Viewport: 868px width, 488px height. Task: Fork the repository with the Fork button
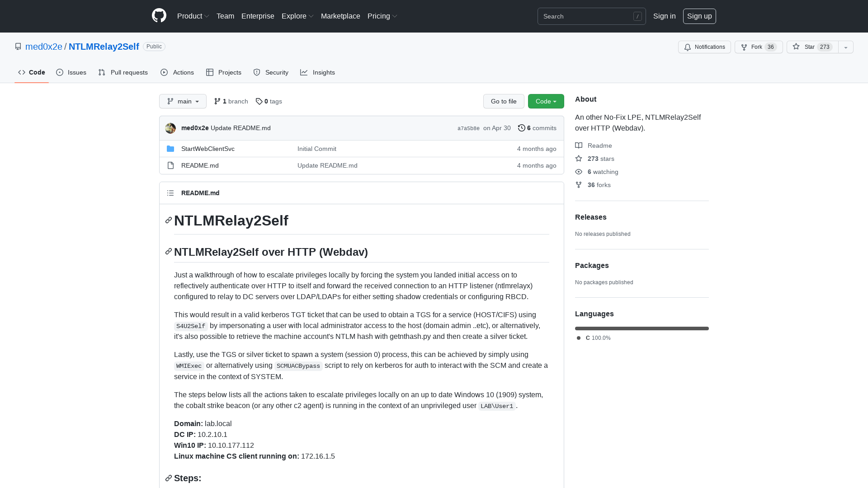(x=759, y=47)
